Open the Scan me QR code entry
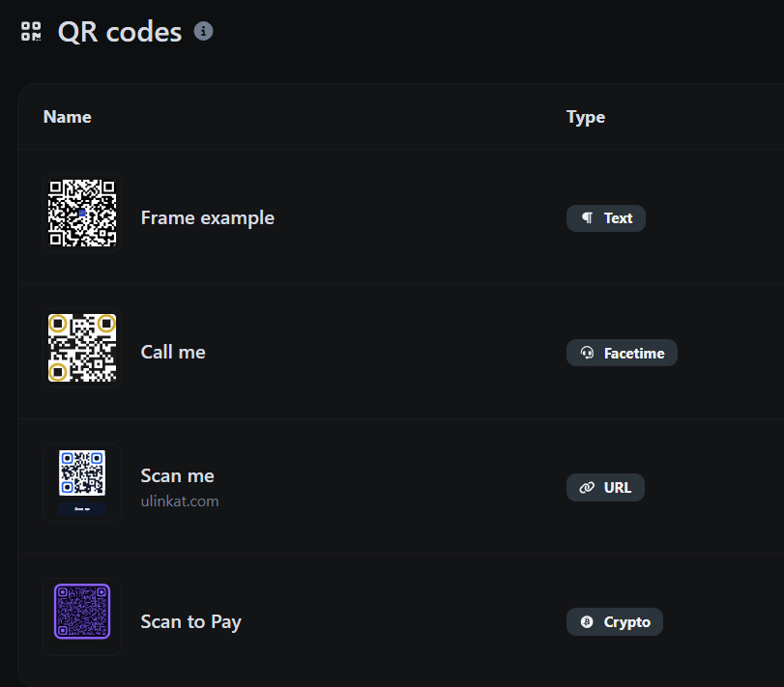The width and height of the screenshot is (784, 687). click(x=178, y=475)
